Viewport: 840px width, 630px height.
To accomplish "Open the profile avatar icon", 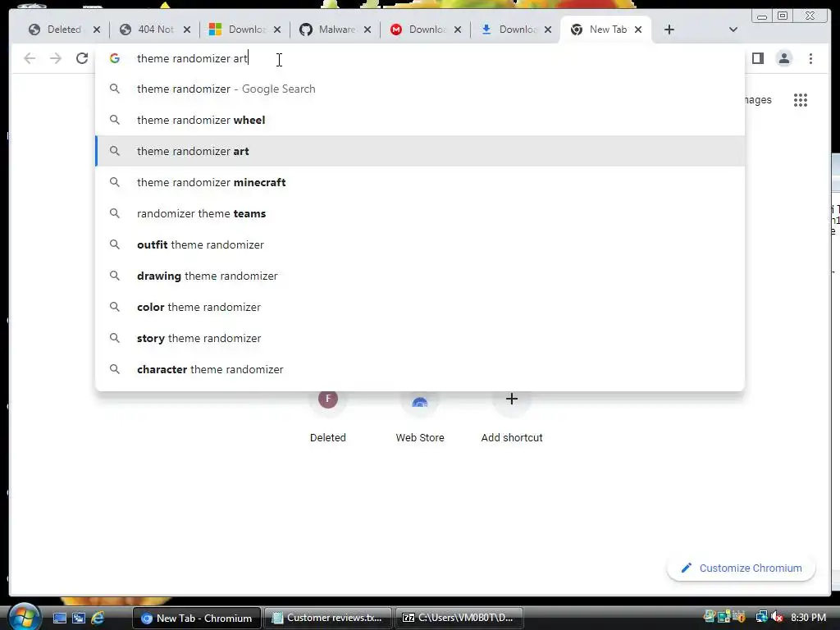I will pyautogui.click(x=783, y=58).
